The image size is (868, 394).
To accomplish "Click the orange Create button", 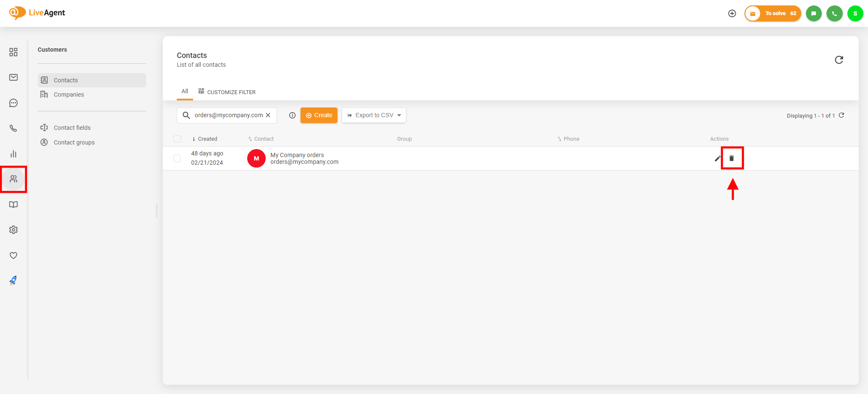I will point(319,115).
